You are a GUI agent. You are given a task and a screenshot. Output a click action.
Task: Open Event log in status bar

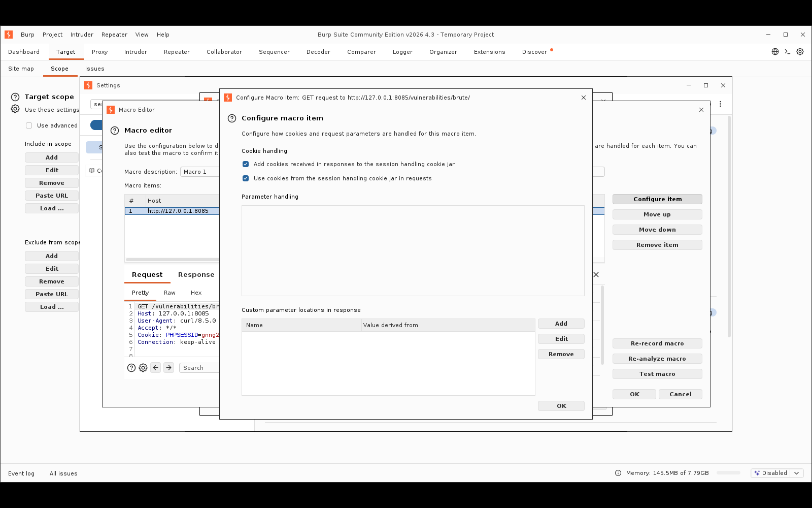coord(21,473)
